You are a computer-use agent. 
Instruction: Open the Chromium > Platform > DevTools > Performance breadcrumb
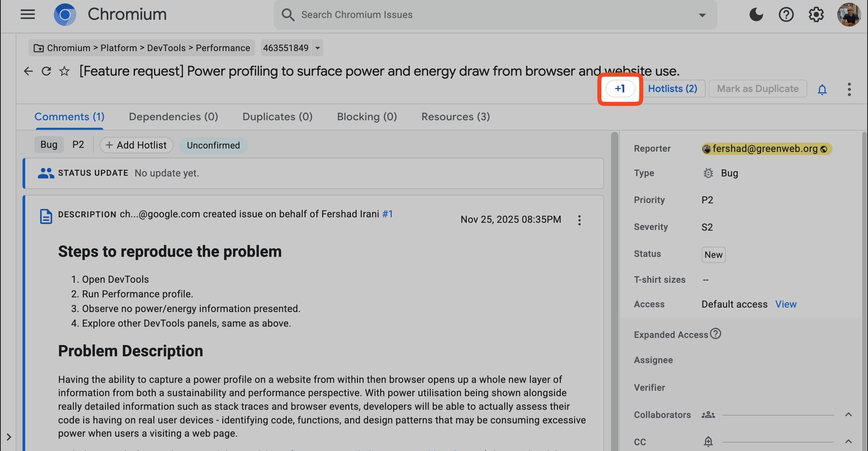click(142, 48)
